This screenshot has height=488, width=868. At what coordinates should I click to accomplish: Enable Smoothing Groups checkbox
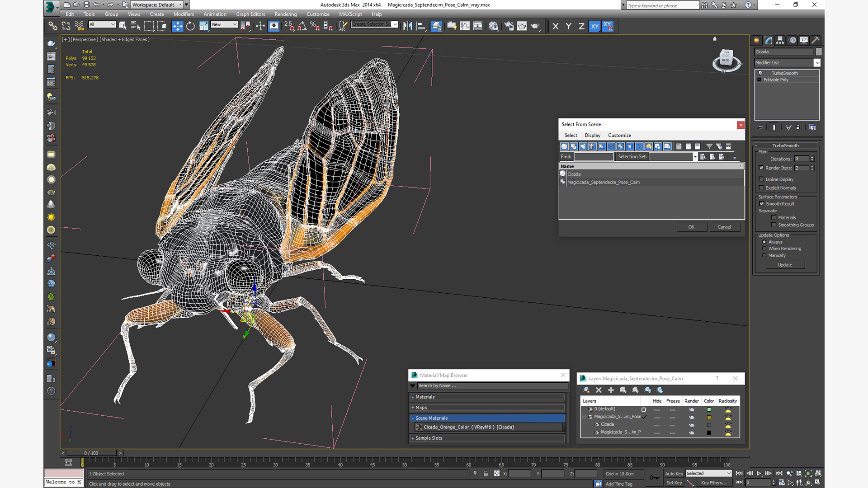(x=774, y=225)
